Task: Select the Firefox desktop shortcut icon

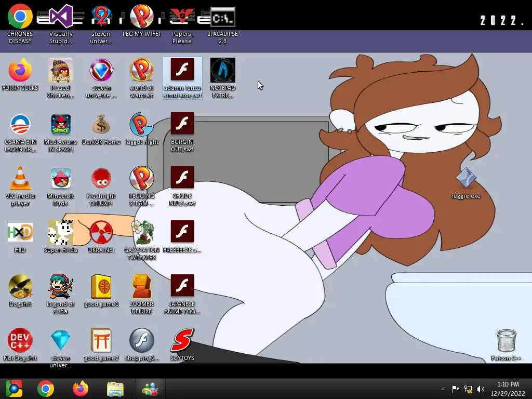Action: [20, 70]
